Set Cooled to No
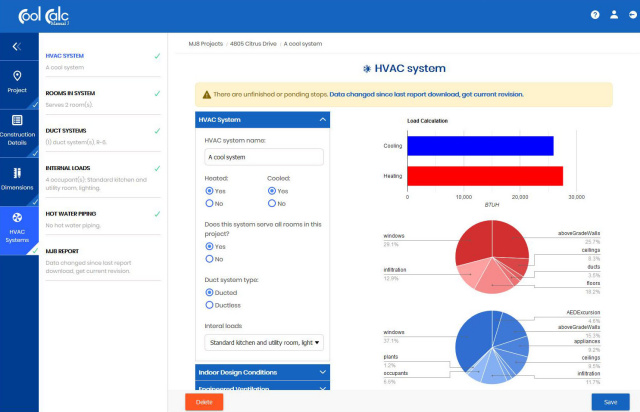This screenshot has height=412, width=640. coord(272,203)
